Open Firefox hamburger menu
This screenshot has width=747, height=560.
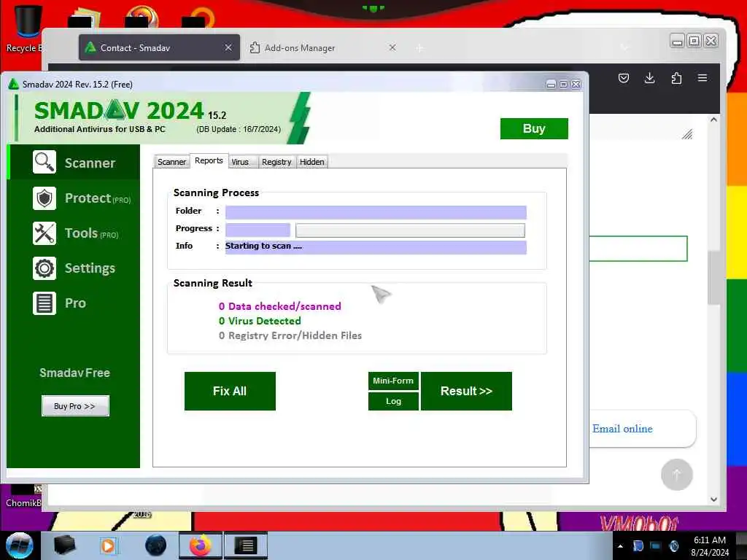[703, 78]
